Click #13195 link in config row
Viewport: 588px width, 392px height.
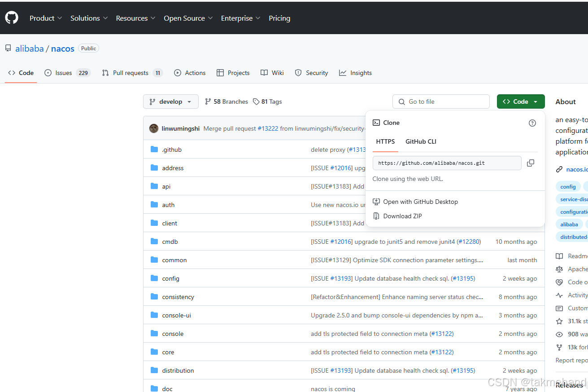tap(463, 278)
